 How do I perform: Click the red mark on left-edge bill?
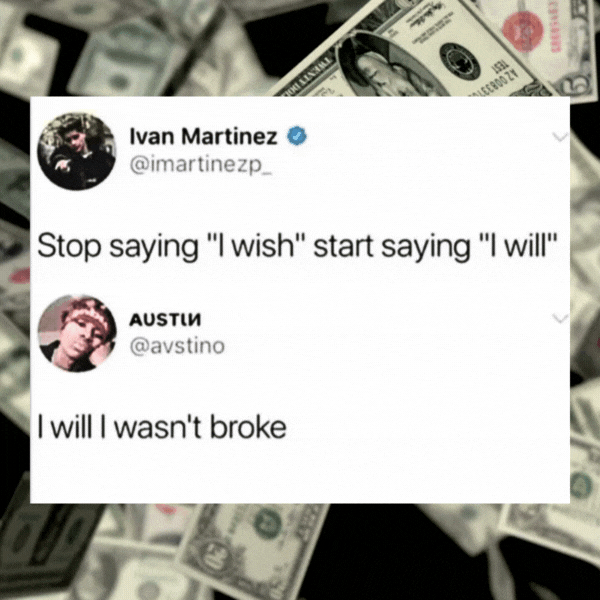click(x=20, y=276)
